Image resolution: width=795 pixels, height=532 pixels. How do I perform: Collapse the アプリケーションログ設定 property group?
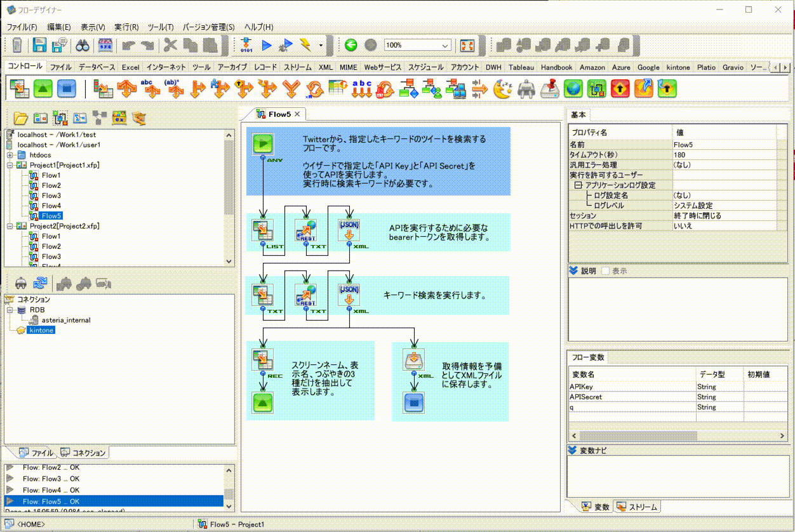[x=578, y=185]
